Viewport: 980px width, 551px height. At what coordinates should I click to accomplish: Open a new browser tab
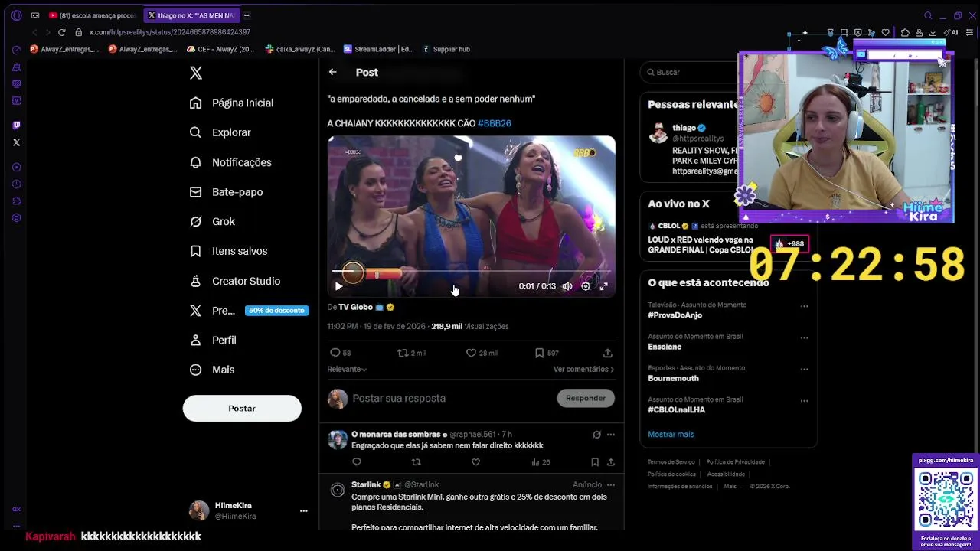(247, 15)
